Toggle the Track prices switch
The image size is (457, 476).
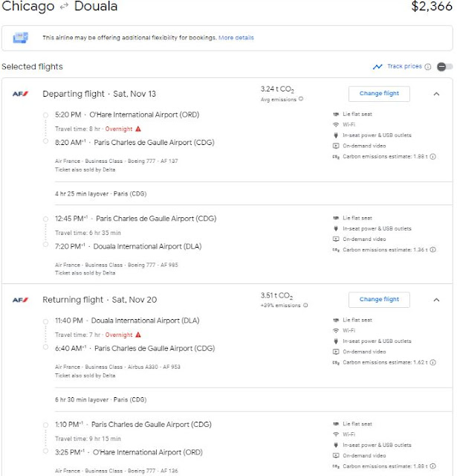click(444, 66)
